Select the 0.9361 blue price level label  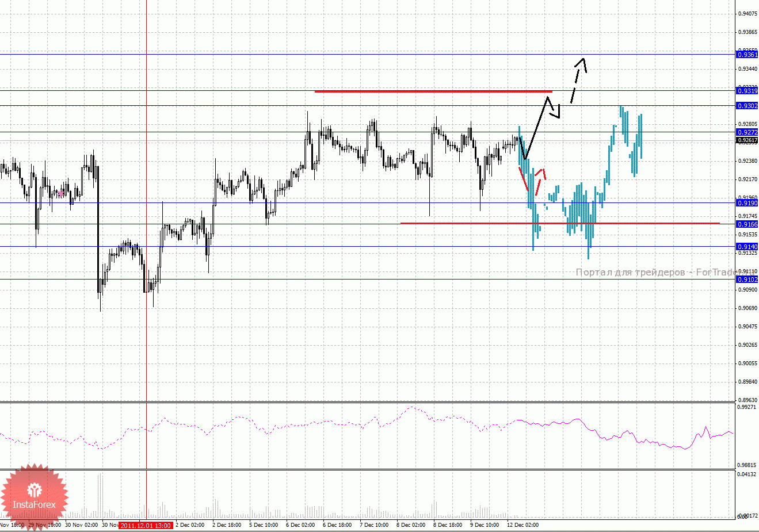coord(747,55)
